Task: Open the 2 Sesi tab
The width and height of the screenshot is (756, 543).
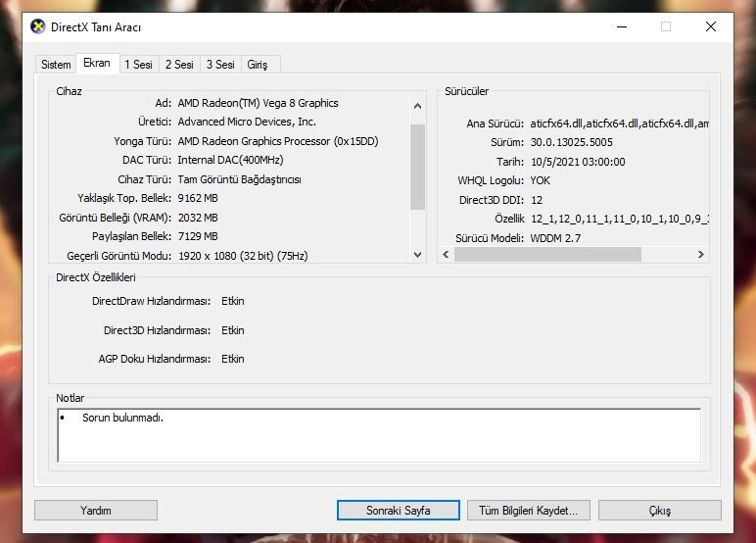Action: click(x=179, y=64)
